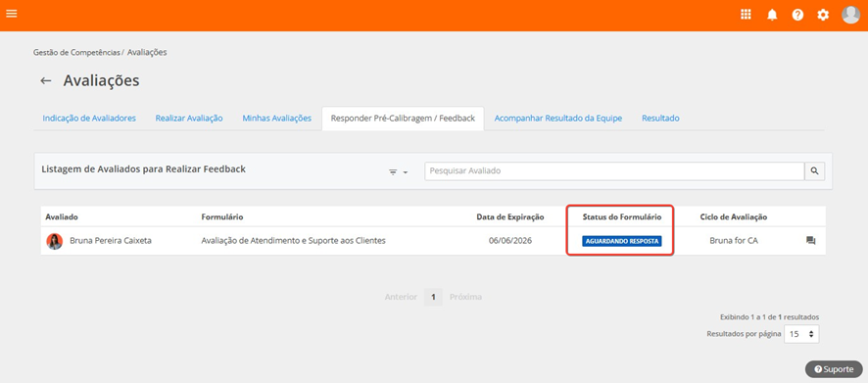Switch to Realizar Avaliação tab

tap(189, 119)
